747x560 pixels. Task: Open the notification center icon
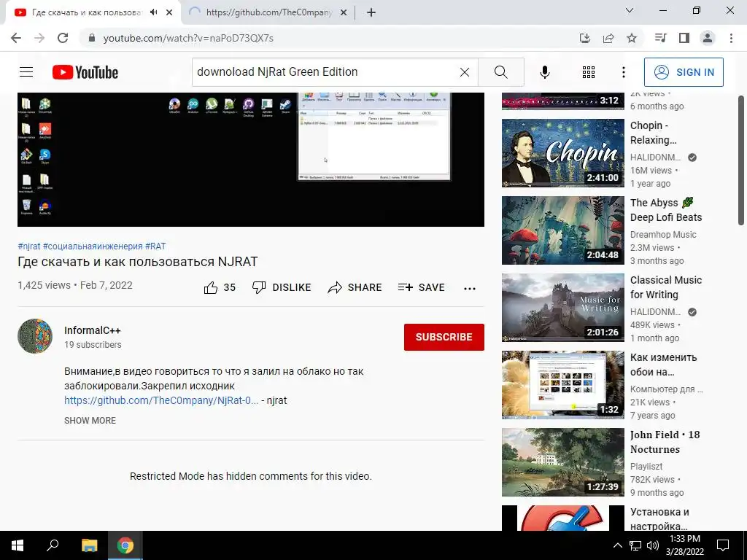click(723, 545)
